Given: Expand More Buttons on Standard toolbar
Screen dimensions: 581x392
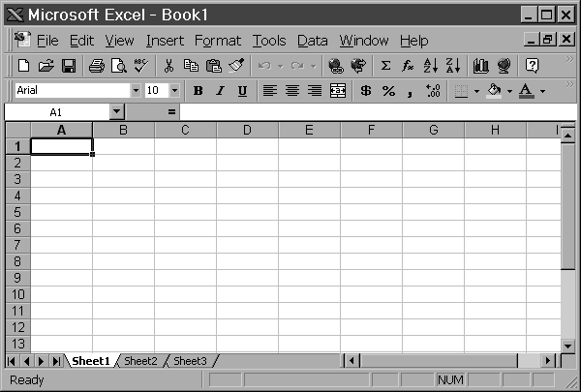Looking at the screenshot, I should [569, 60].
